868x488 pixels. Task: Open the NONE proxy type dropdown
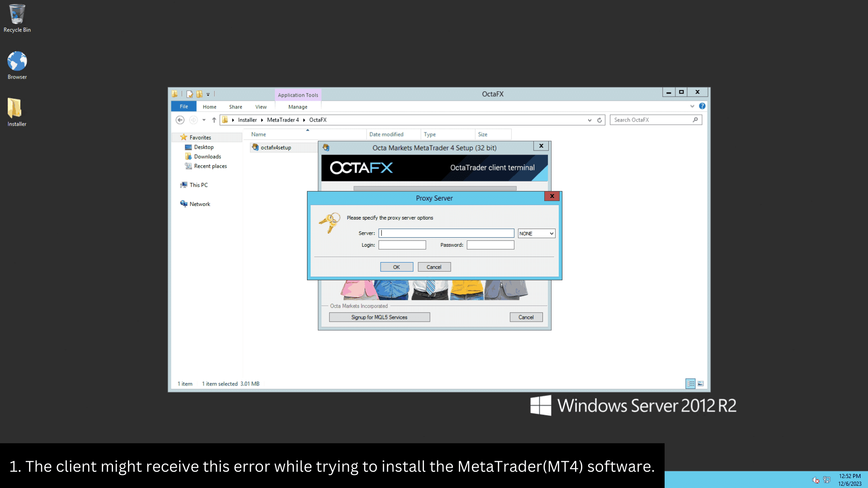pyautogui.click(x=536, y=233)
